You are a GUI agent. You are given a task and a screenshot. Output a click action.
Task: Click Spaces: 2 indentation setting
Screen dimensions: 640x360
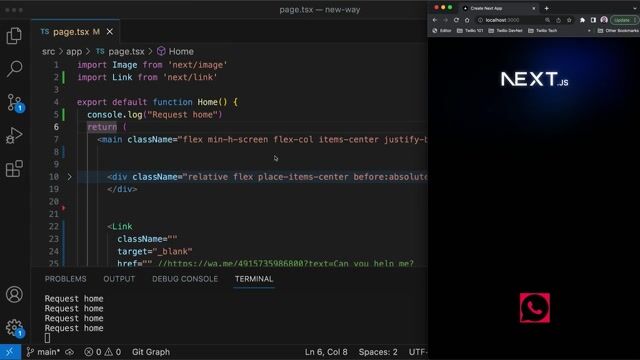click(378, 352)
